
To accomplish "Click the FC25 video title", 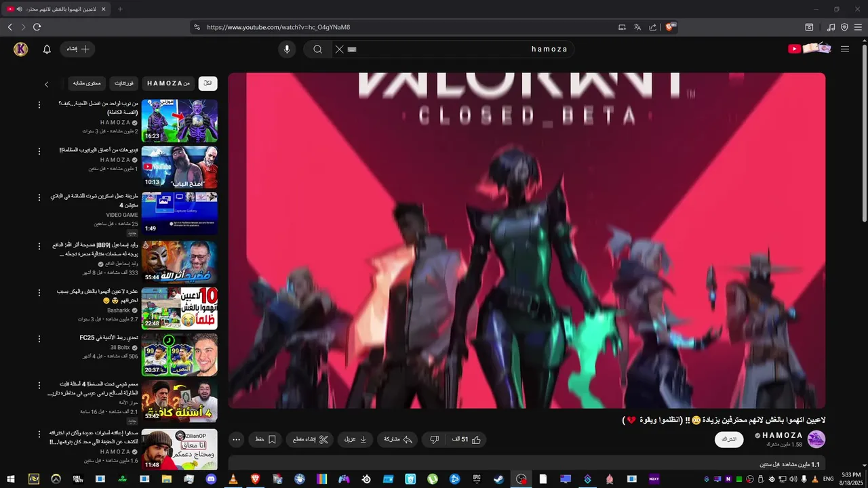I will click(x=108, y=338).
